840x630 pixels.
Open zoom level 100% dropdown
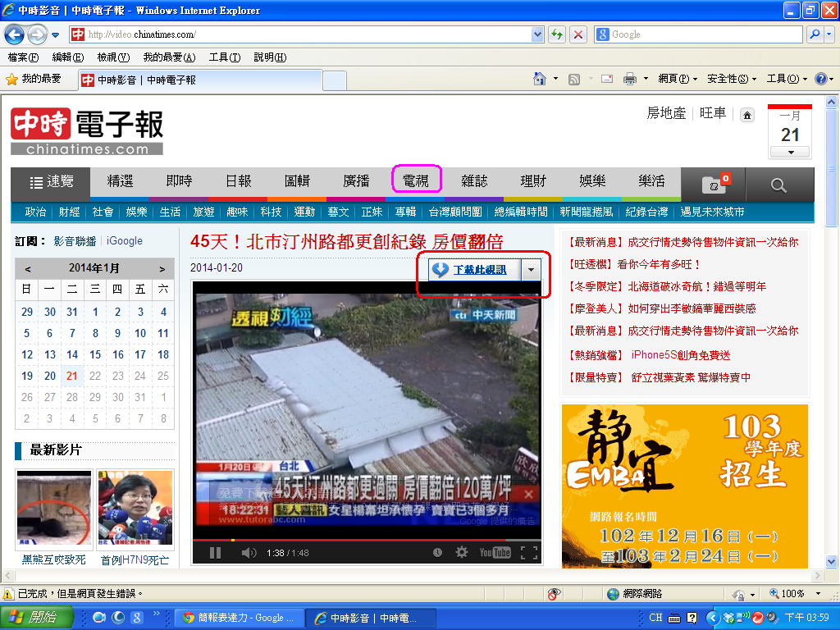(x=818, y=593)
